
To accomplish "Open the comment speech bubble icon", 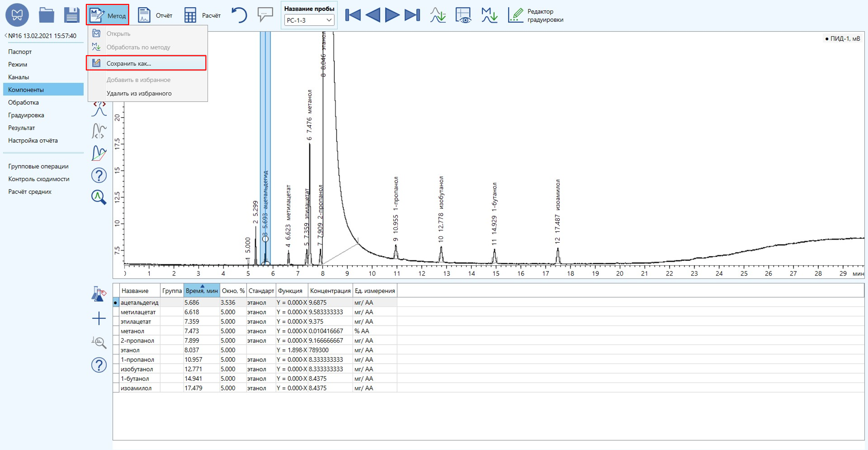I will 265,15.
